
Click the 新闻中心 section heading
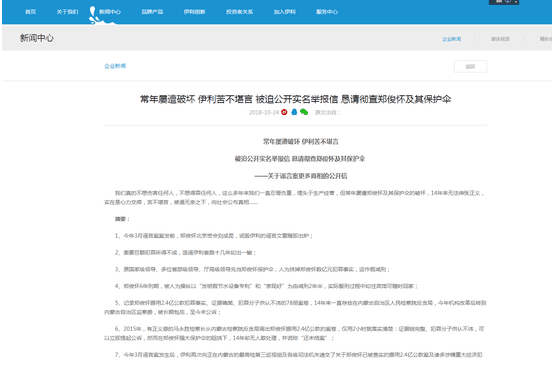(37, 38)
